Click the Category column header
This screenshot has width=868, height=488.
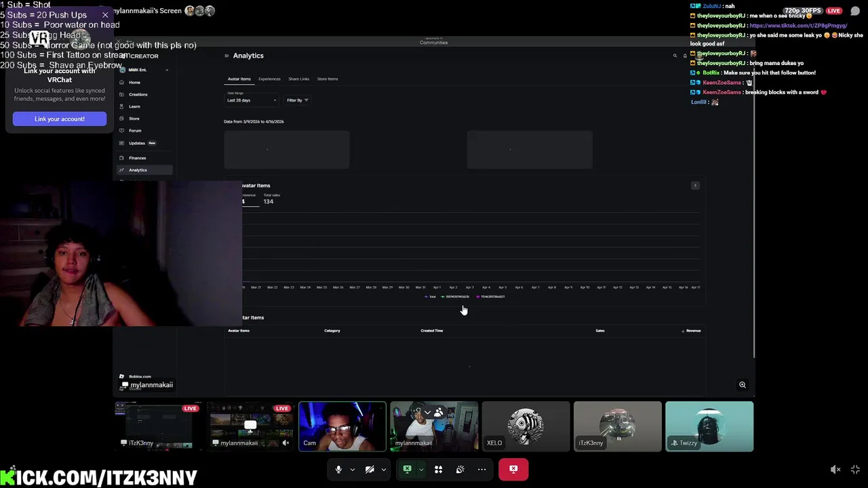[x=332, y=331]
